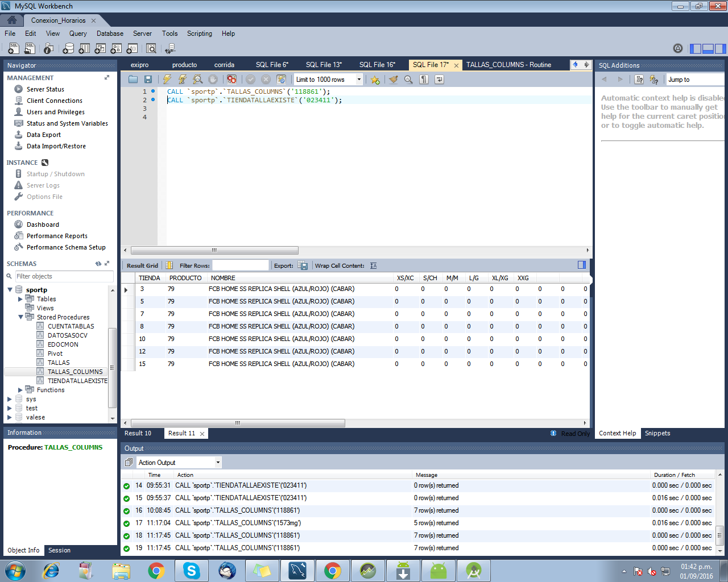Execute the SQL script with lightning icon
This screenshot has height=582, width=728.
tap(167, 80)
